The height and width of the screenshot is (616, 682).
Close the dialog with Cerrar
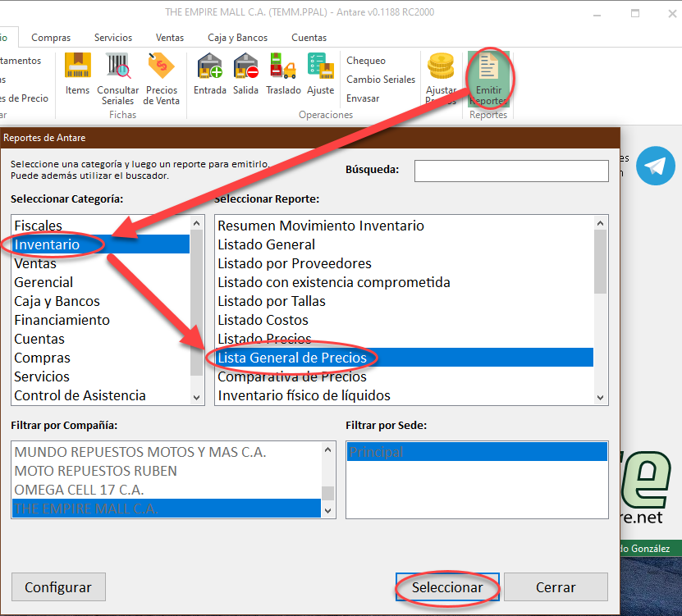pyautogui.click(x=556, y=587)
